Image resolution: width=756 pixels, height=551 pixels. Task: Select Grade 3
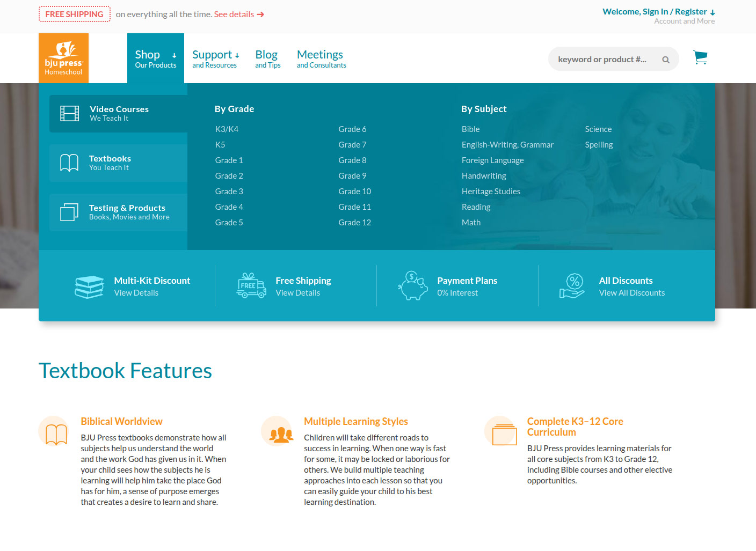coord(229,192)
